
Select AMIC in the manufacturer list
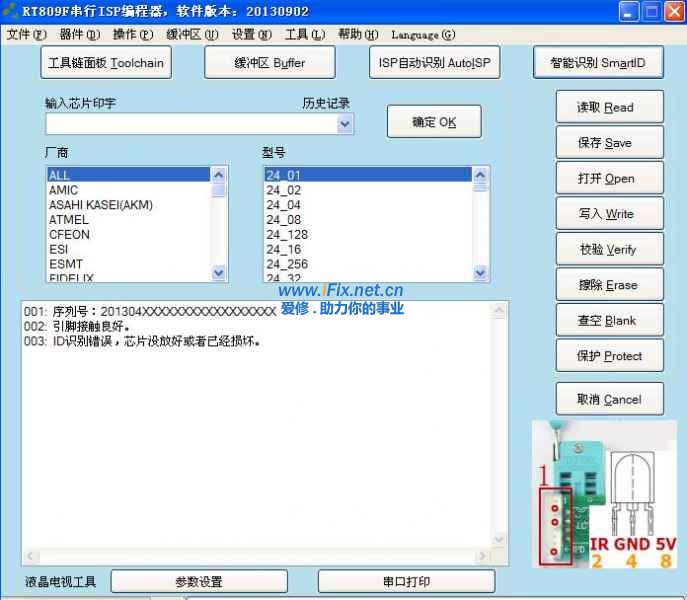(x=64, y=190)
